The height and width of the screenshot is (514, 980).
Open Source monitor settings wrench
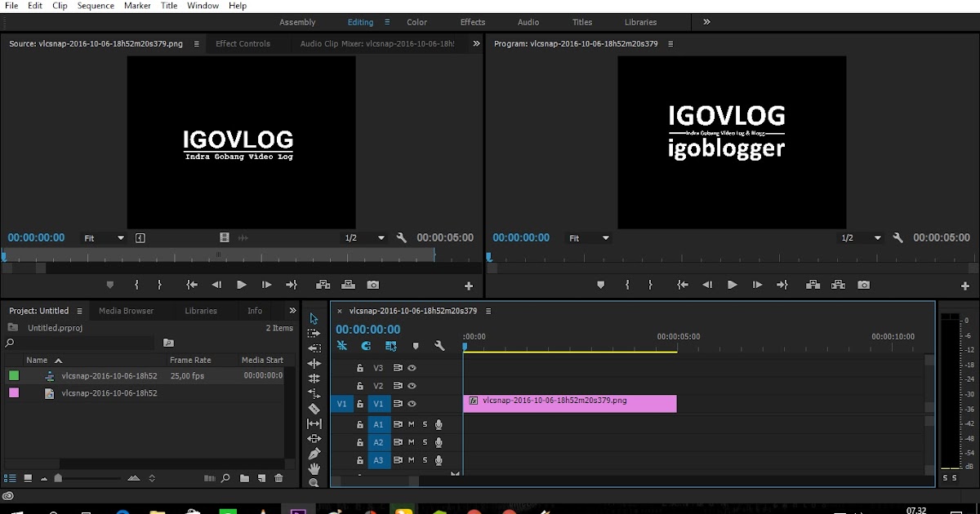click(401, 237)
